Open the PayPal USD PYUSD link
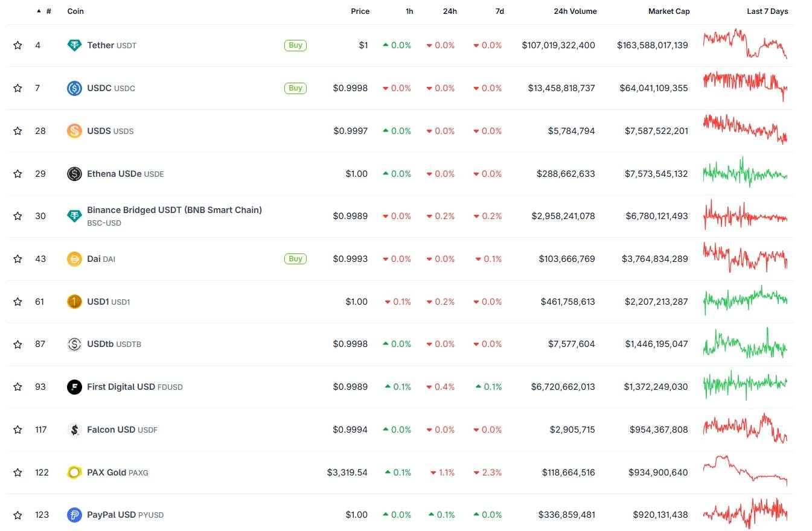 126,515
